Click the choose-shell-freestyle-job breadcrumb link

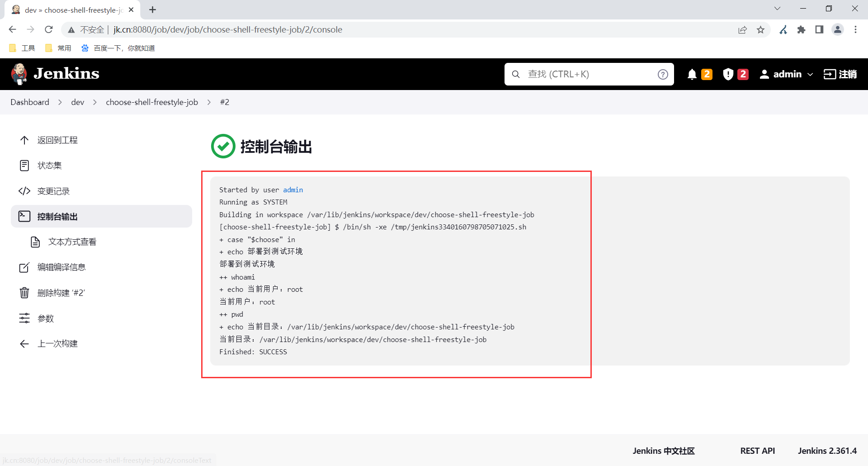pos(152,102)
